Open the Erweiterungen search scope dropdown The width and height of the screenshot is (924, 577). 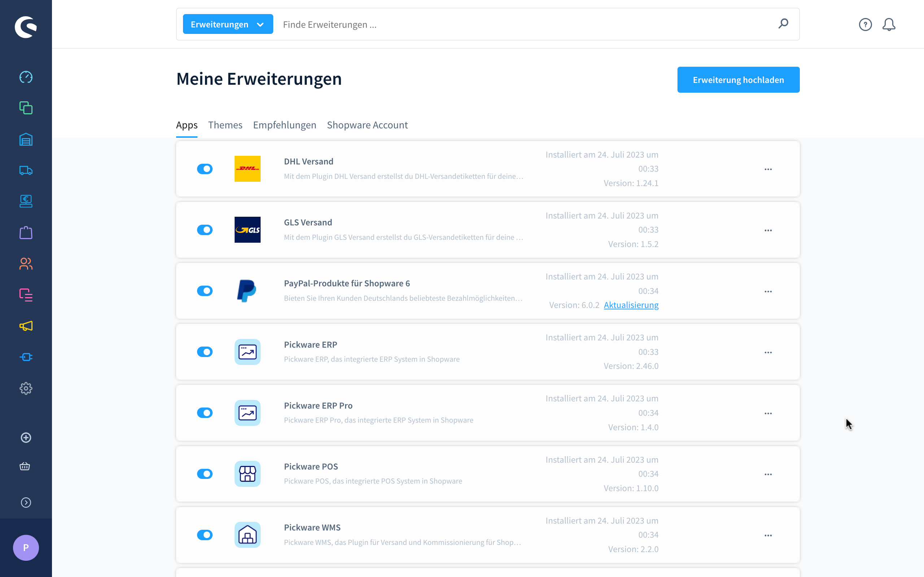227,25
